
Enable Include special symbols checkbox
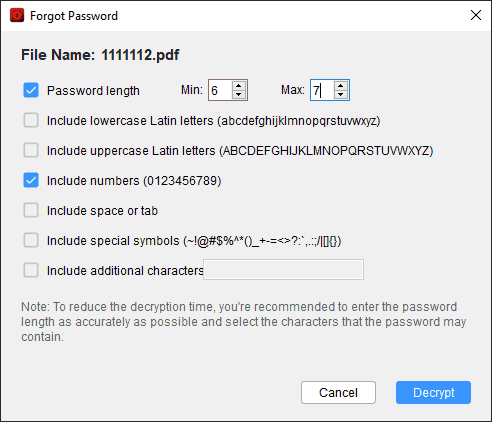31,240
